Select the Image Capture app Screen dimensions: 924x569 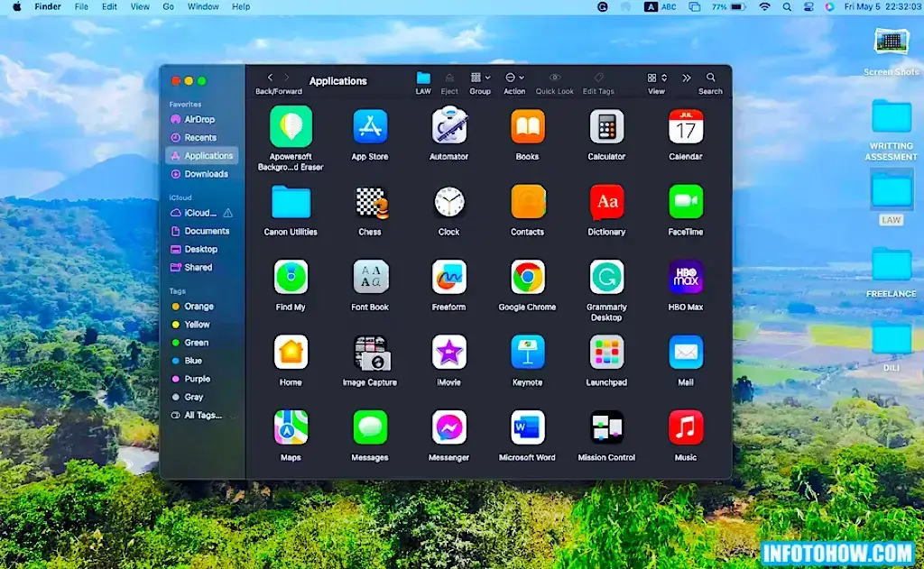(370, 353)
